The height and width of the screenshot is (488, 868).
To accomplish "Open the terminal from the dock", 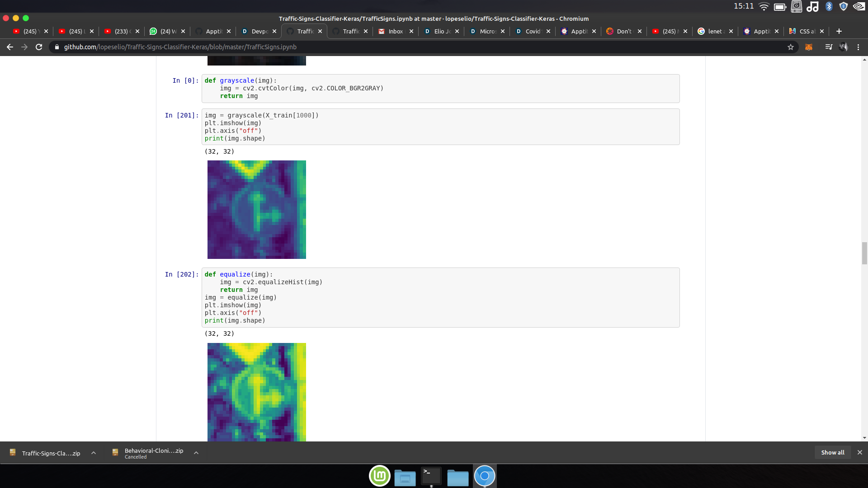I will (x=431, y=476).
